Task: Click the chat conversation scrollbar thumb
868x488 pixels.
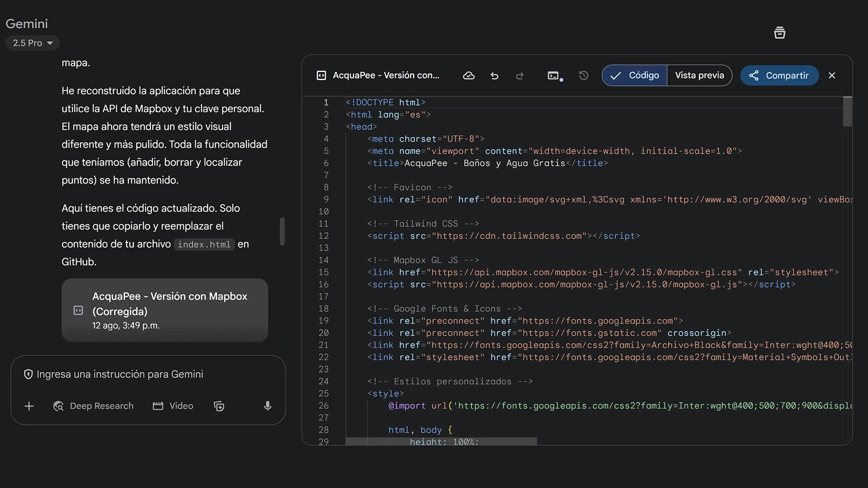Action: click(x=282, y=231)
